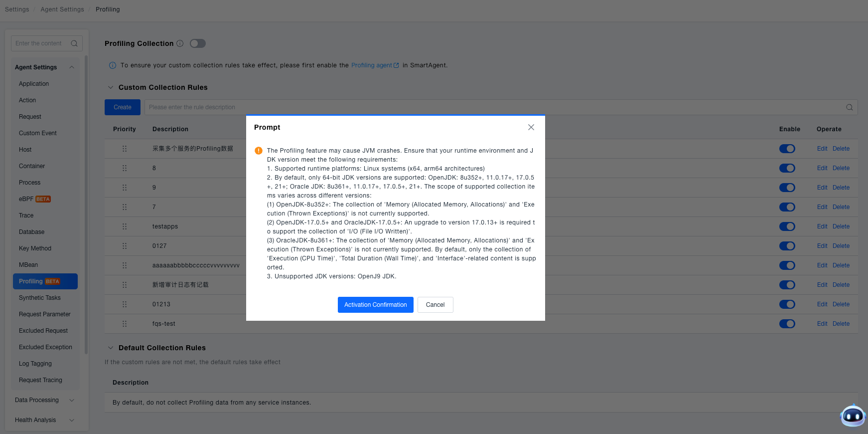The height and width of the screenshot is (434, 868).
Task: Click the rule description search field
Action: [501, 107]
